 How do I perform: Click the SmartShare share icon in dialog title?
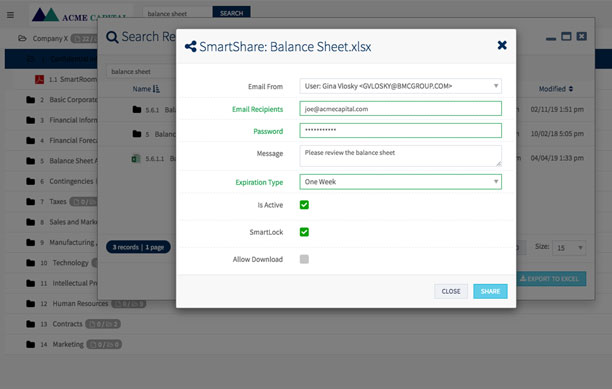[190, 46]
